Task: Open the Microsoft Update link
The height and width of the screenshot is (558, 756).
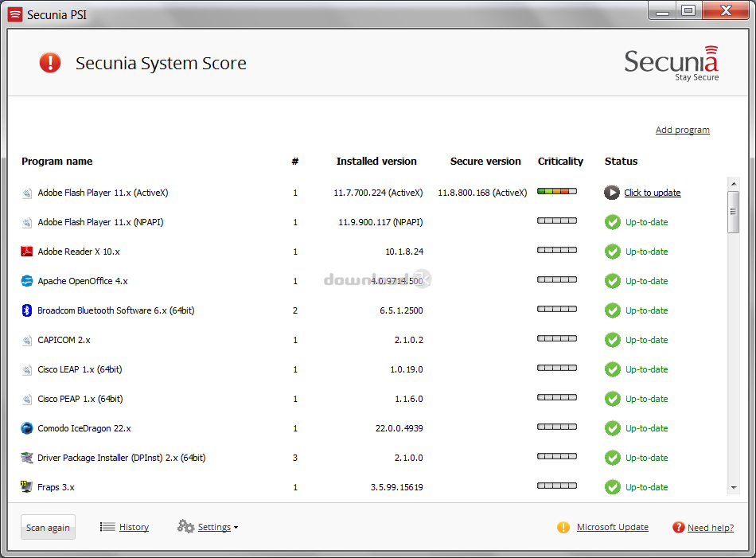Action: (x=612, y=527)
